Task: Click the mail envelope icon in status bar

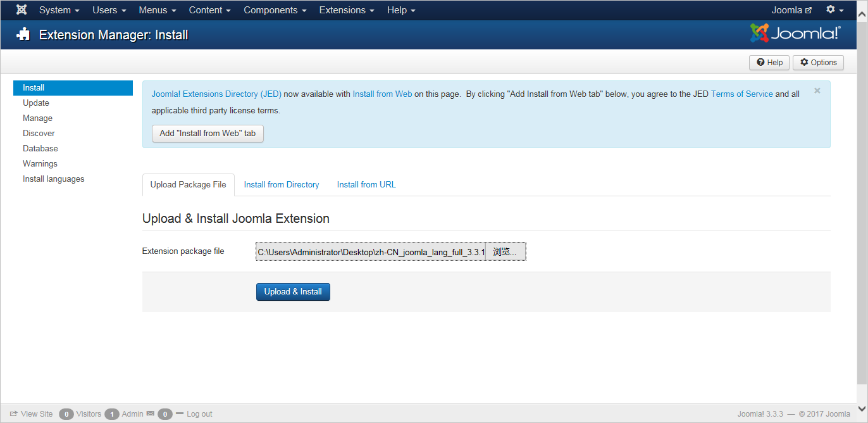Action: click(x=151, y=414)
